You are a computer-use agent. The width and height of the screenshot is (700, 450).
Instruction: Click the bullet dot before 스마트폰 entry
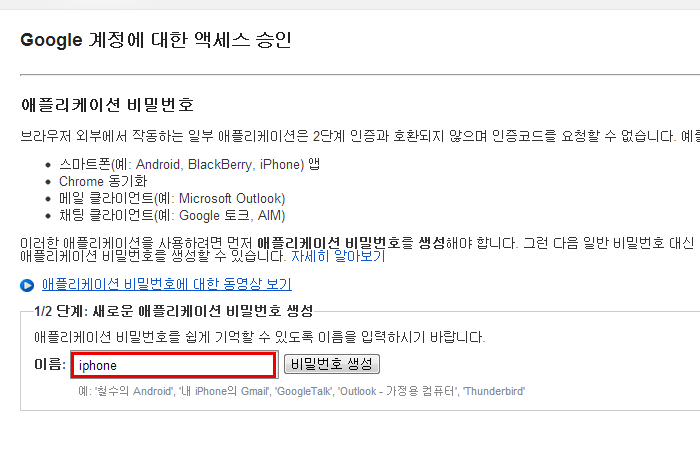point(48,165)
